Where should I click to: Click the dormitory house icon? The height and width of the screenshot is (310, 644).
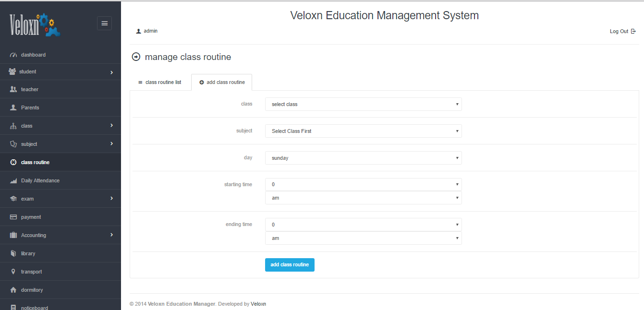point(13,290)
